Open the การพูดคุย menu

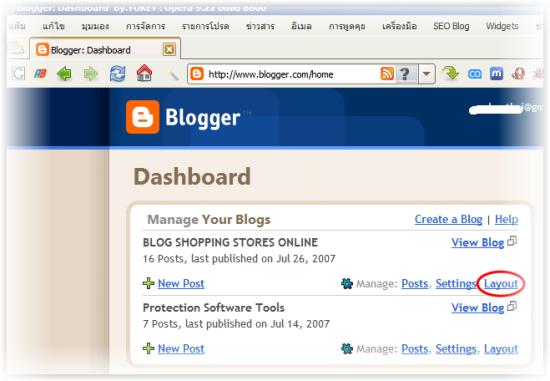click(x=347, y=26)
